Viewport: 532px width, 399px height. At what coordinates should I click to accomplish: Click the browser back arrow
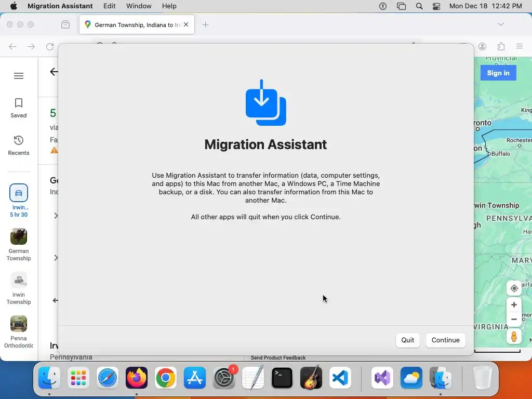point(12,46)
